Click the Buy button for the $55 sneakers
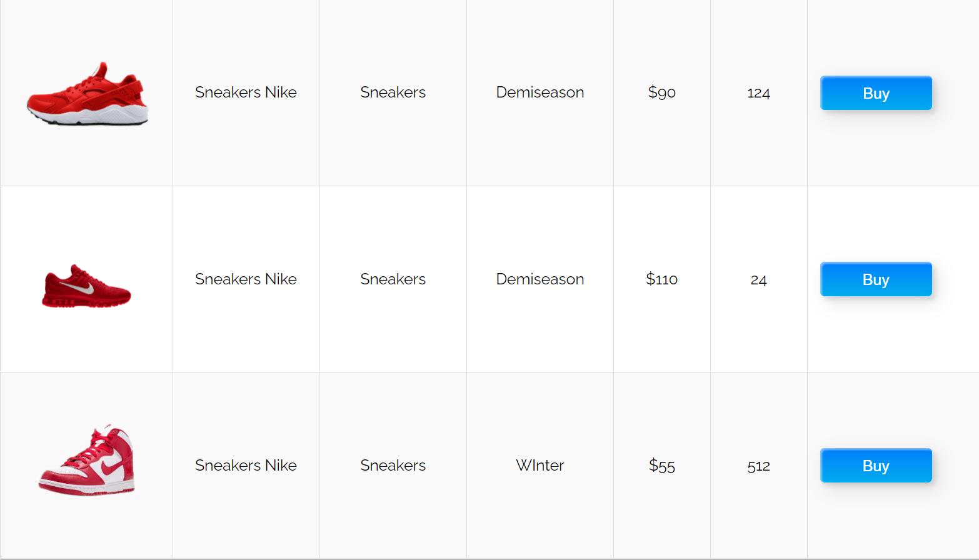Screen dimensions: 979x560 876,466
